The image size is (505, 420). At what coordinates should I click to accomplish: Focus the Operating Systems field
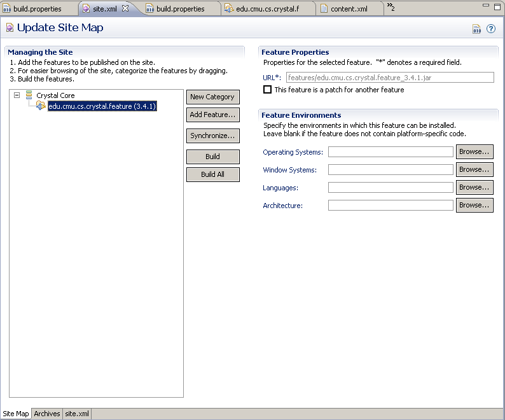(391, 152)
